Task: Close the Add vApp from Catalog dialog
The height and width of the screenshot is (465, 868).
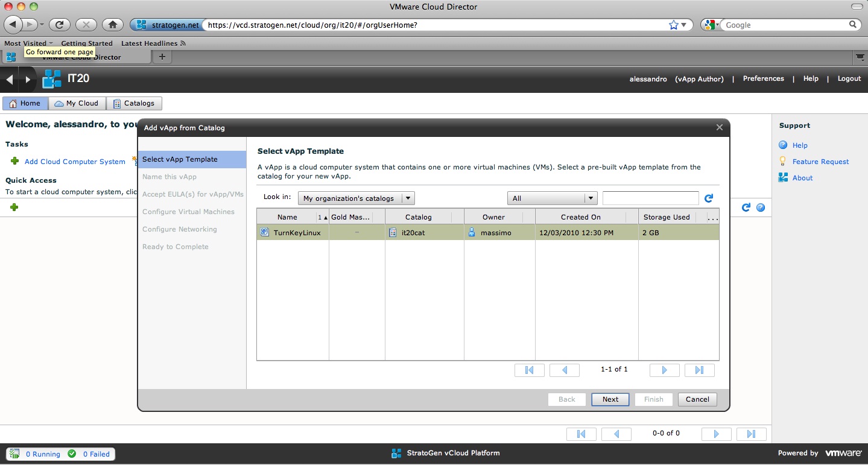Action: [719, 128]
